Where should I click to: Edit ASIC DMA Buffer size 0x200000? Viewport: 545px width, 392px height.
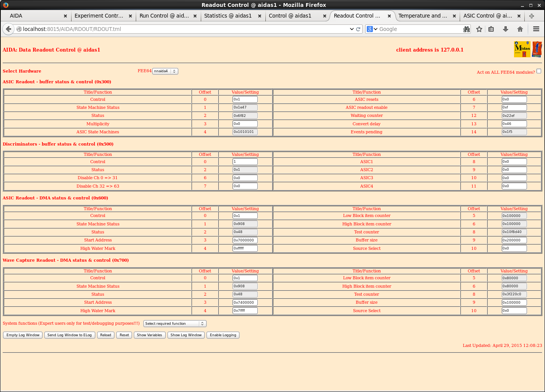(514, 240)
